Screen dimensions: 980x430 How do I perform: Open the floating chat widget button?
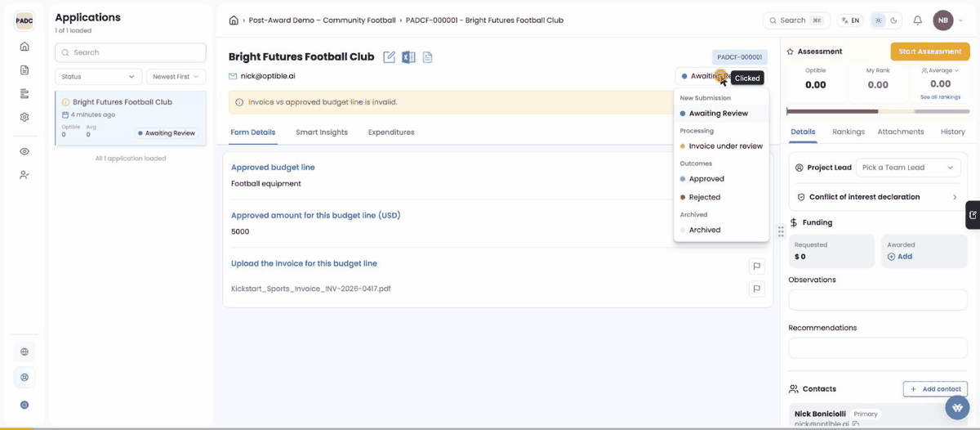(x=958, y=407)
